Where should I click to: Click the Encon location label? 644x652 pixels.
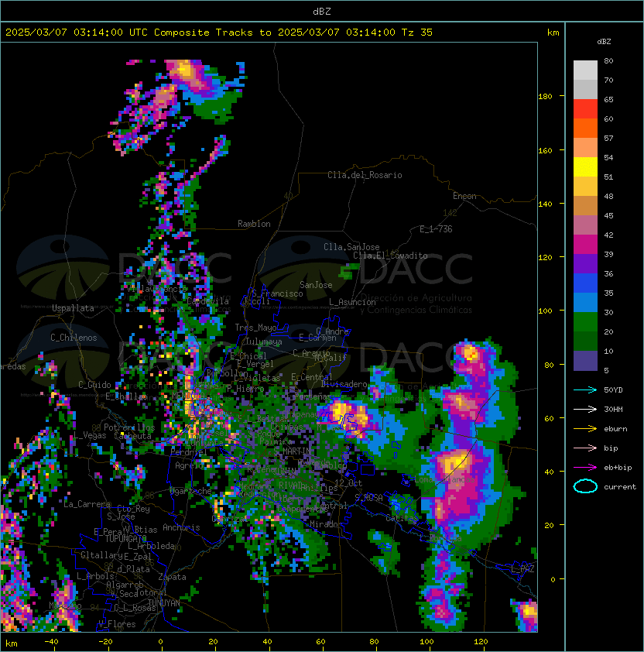click(x=464, y=196)
